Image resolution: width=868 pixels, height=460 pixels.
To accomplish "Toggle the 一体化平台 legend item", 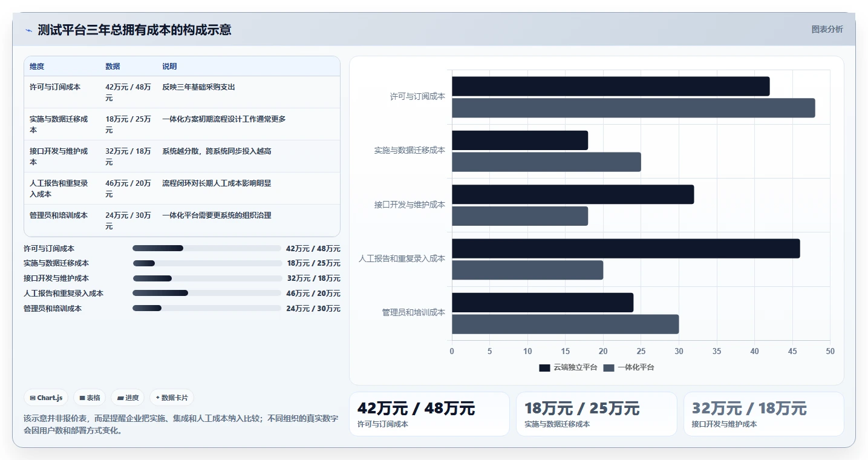I will point(628,367).
